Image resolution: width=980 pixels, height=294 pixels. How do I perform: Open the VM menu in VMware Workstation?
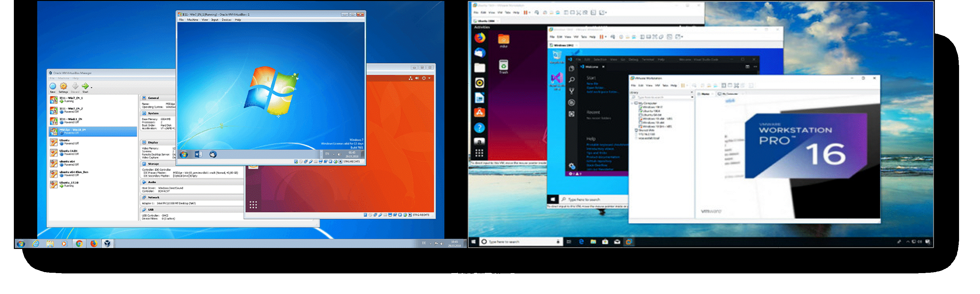click(658, 86)
